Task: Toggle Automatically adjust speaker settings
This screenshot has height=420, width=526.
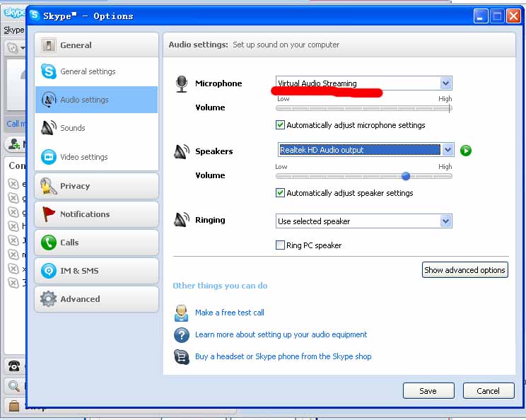Action: pyautogui.click(x=280, y=193)
